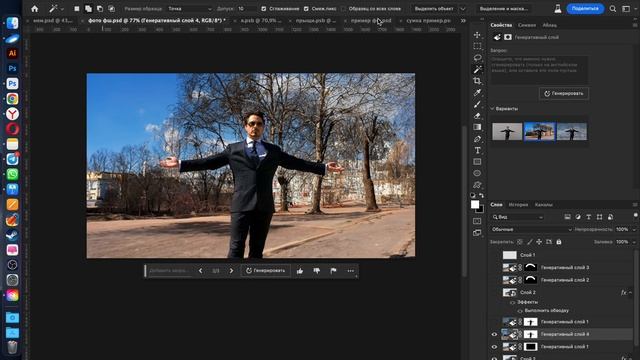Toggle Смеж.пикс checkbox
Viewport: 640px width, 360px height.
pyautogui.click(x=306, y=9)
